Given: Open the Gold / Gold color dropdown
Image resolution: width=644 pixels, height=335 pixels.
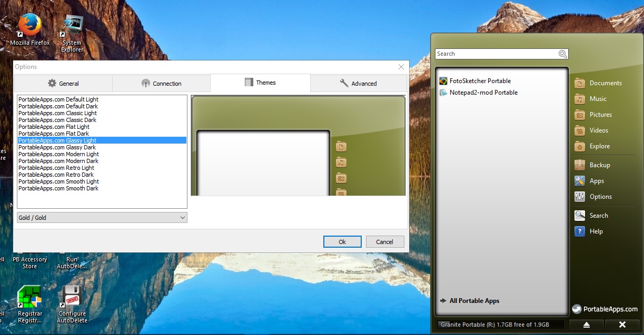Looking at the screenshot, I should click(x=102, y=217).
